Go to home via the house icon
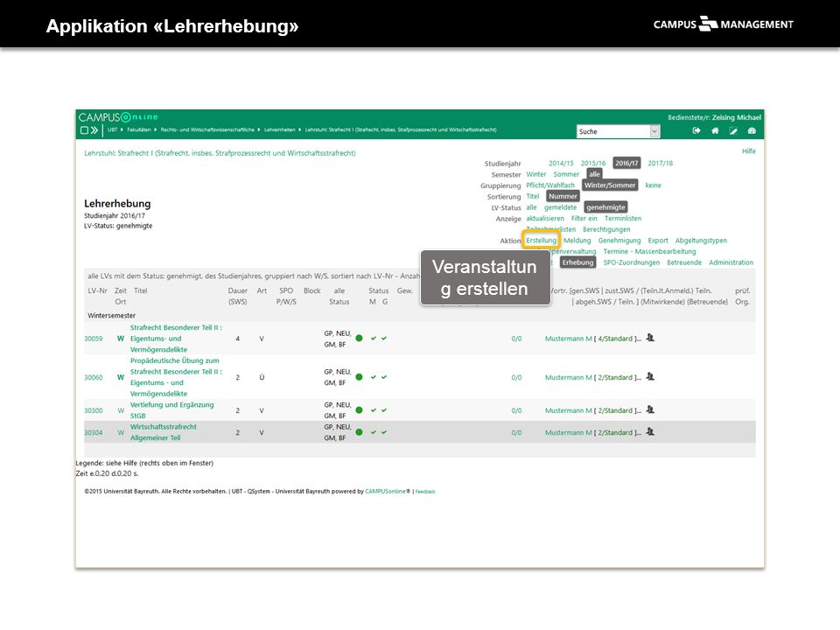Screen dimensions: 840x630 [x=715, y=130]
